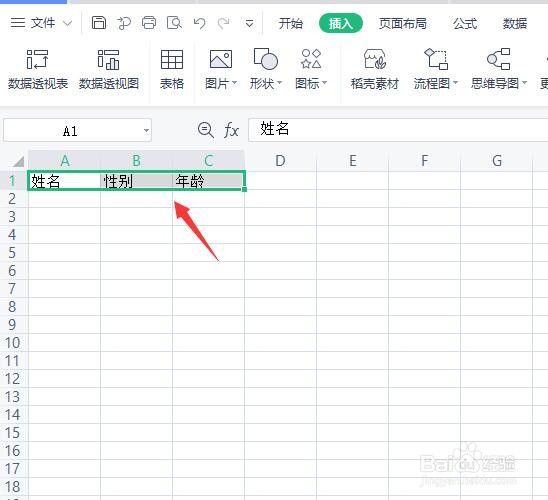
Task: Click the Print icon
Action: point(149,23)
